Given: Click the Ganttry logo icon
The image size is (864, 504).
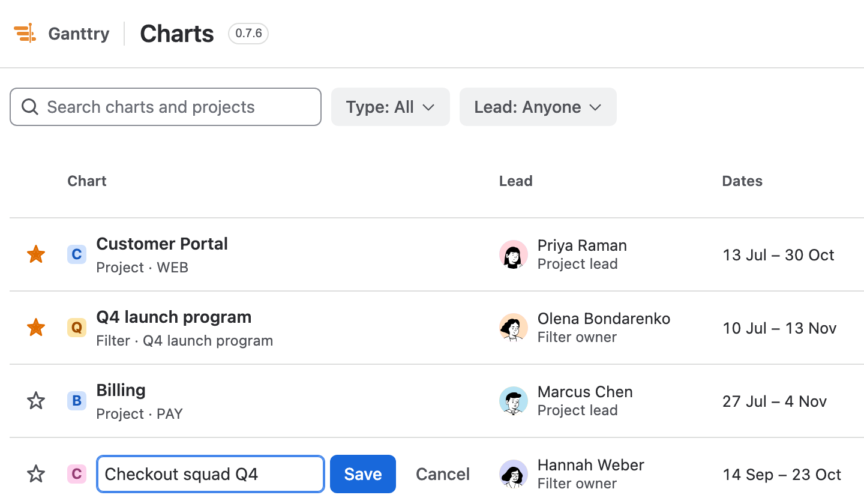Looking at the screenshot, I should click(x=26, y=34).
